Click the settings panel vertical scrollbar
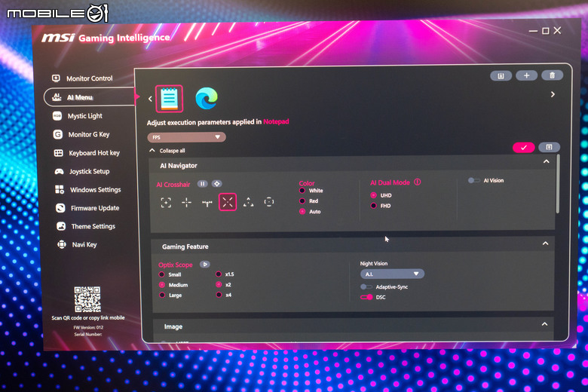 [x=558, y=184]
